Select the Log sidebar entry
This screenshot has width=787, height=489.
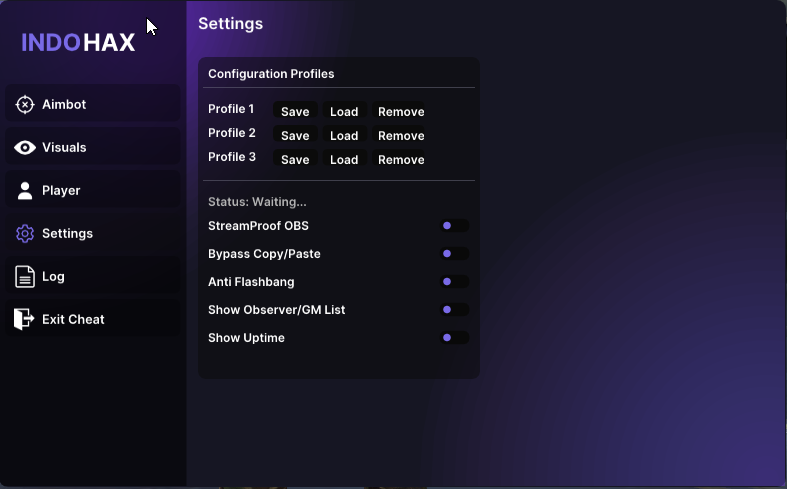pos(93,277)
